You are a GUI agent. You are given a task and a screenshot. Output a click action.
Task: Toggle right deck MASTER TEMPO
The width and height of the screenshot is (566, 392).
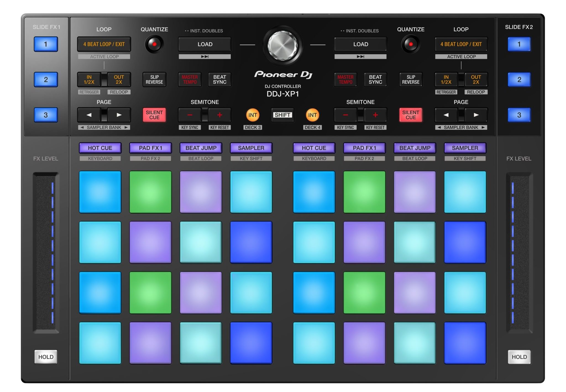345,80
